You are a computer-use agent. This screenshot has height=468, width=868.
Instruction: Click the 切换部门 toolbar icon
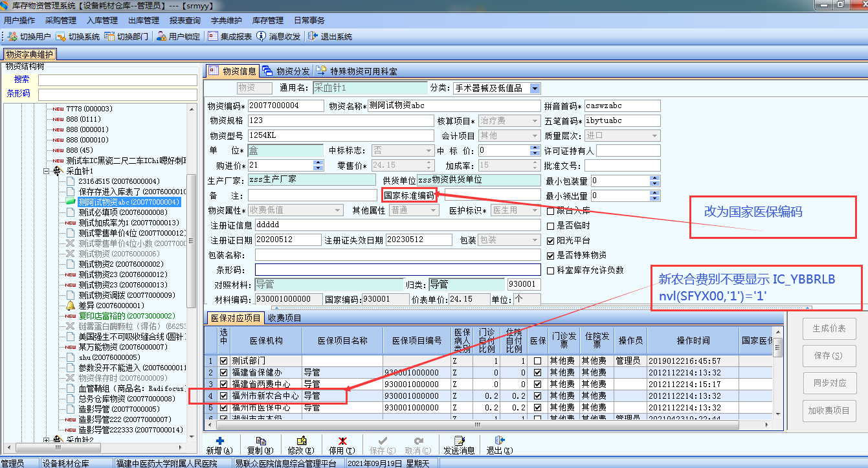pos(110,37)
